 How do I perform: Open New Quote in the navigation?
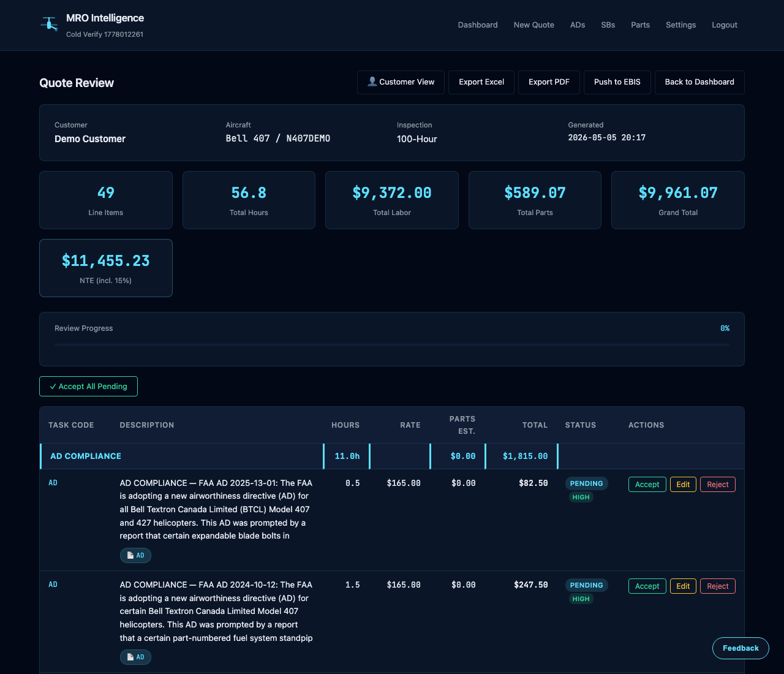(x=534, y=25)
